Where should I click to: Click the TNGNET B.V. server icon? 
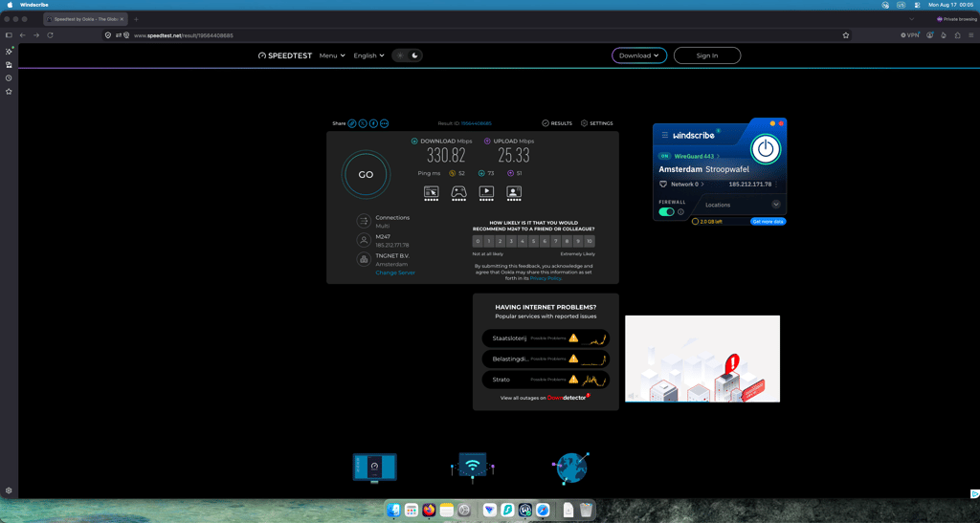[x=363, y=259]
